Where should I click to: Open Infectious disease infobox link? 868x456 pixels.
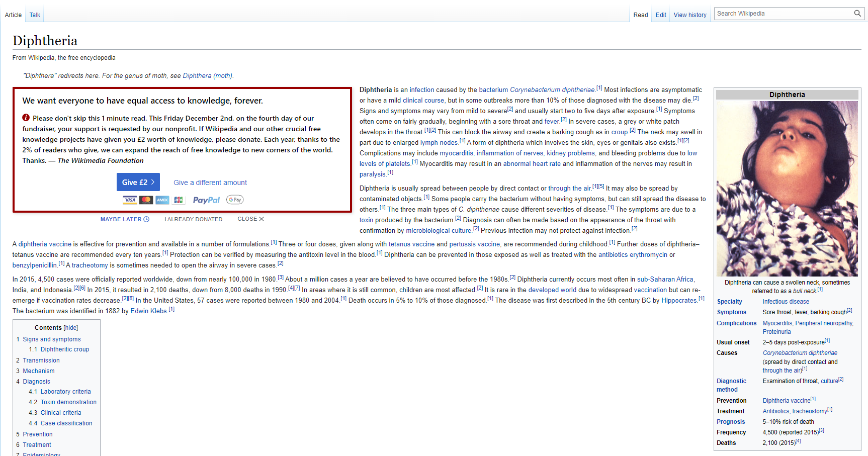pos(786,302)
